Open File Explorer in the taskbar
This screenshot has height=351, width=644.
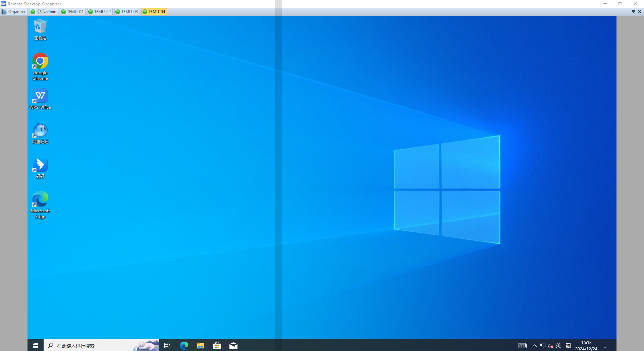200,346
